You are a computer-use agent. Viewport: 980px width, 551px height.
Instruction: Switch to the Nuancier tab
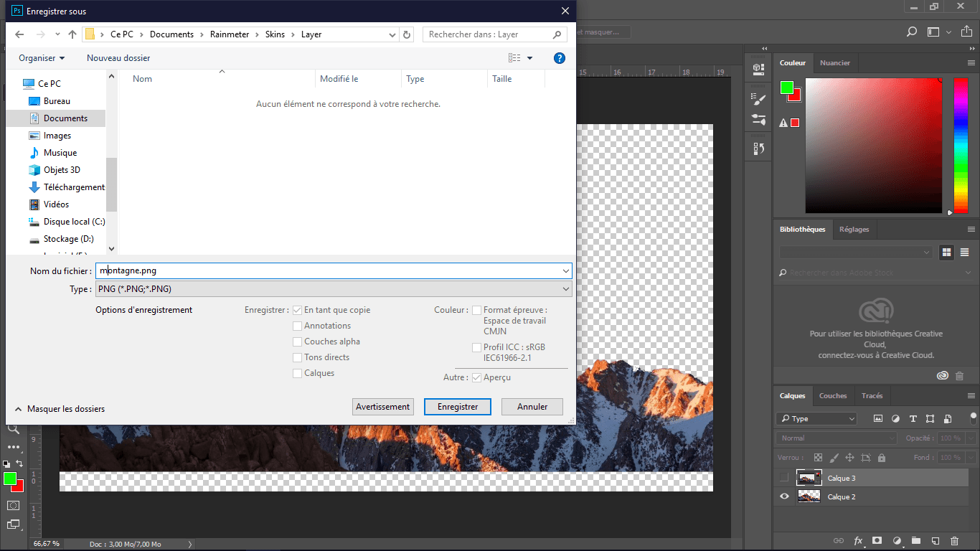pos(834,63)
